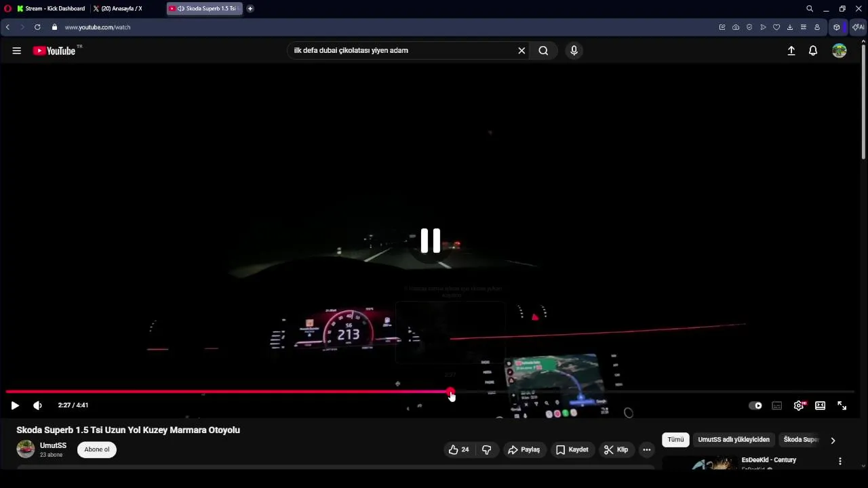Click the page vertical scrollbar
Viewport: 868px width, 488px height.
click(863, 102)
